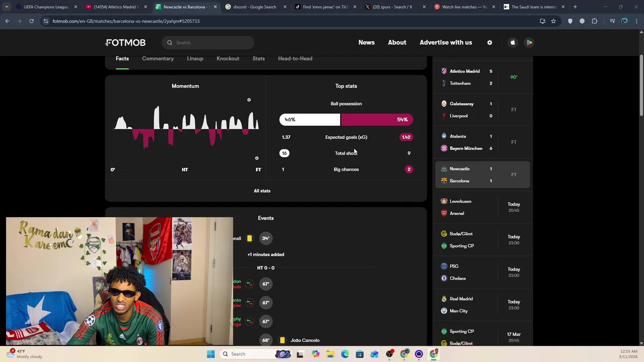
Task: Switch to Atletico Madrid YouTube tab
Action: tap(115, 7)
